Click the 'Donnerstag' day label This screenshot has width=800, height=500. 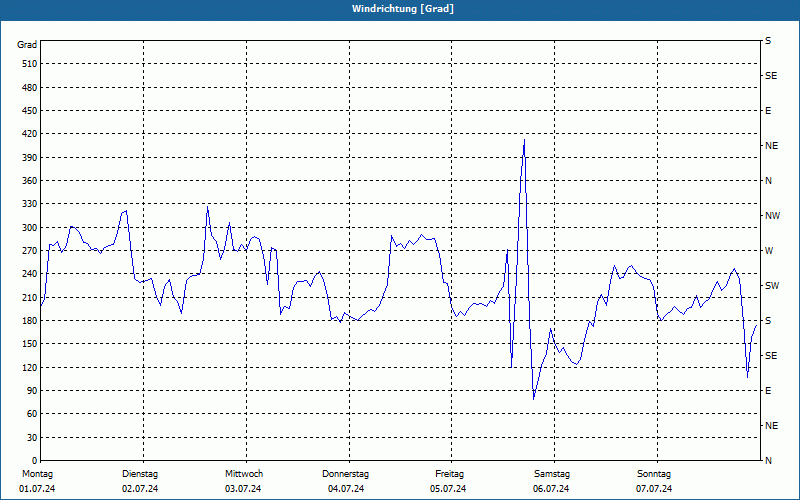coord(345,474)
